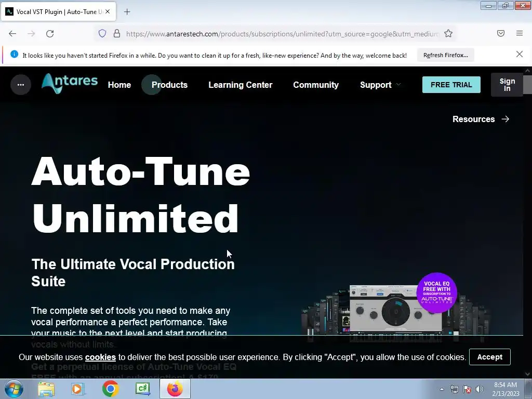
Task: Click the Vocal EQ free purple badge
Action: [436, 292]
